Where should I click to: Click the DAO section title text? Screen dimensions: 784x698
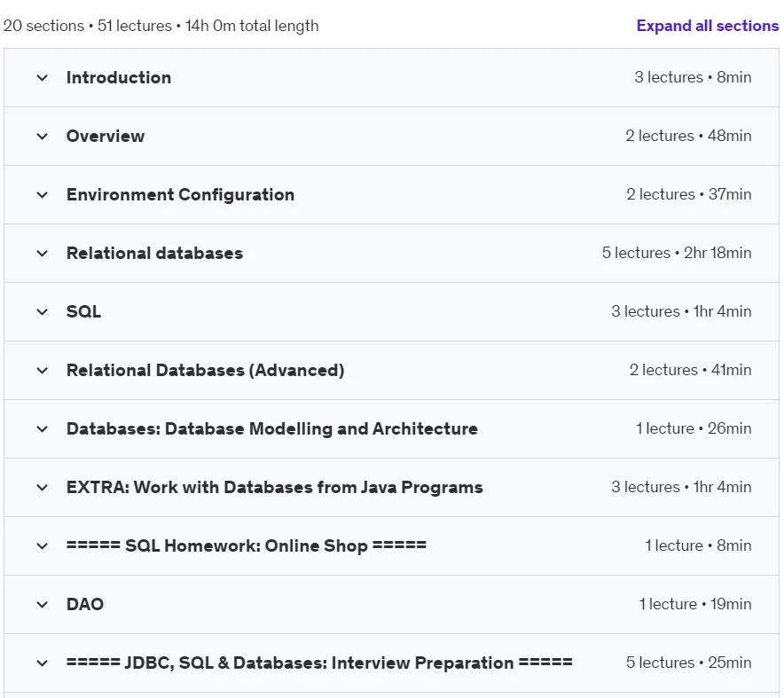[x=85, y=604]
